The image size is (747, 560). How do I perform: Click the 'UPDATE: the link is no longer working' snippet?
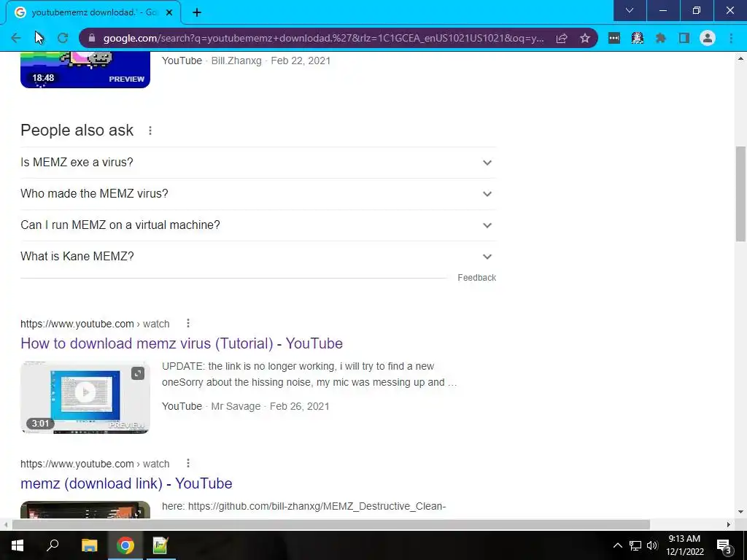(x=309, y=374)
